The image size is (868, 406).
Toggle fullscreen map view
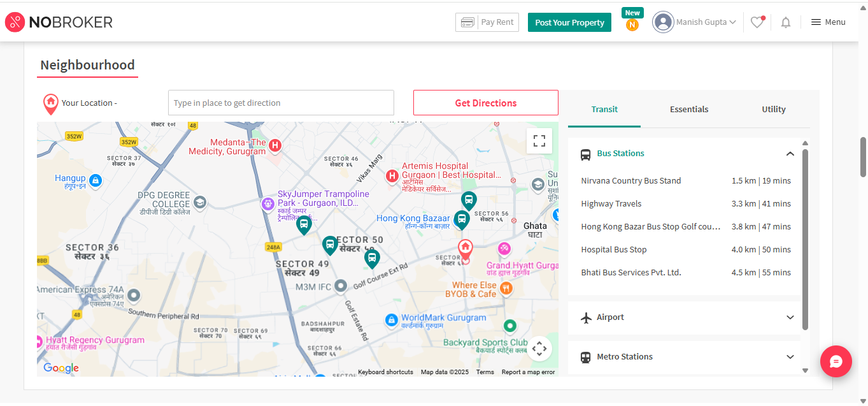click(539, 141)
